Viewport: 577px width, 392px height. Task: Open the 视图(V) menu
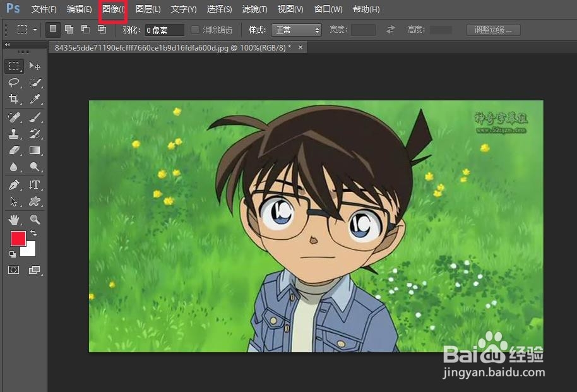(290, 9)
